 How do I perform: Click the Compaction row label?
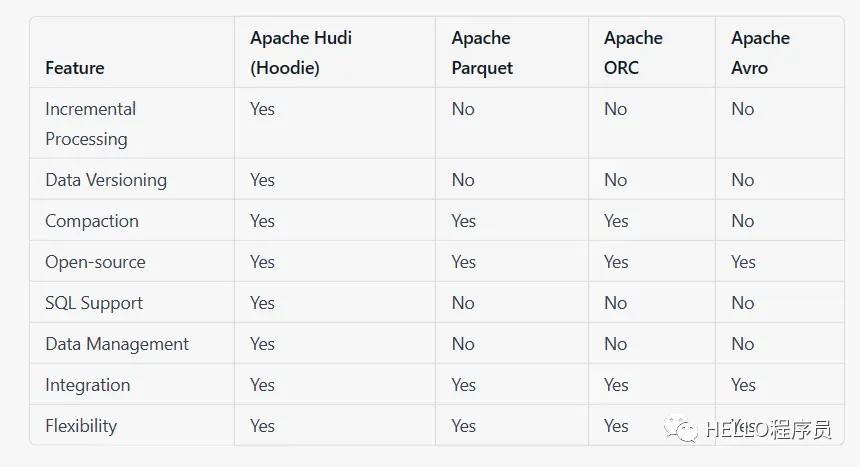tap(92, 221)
